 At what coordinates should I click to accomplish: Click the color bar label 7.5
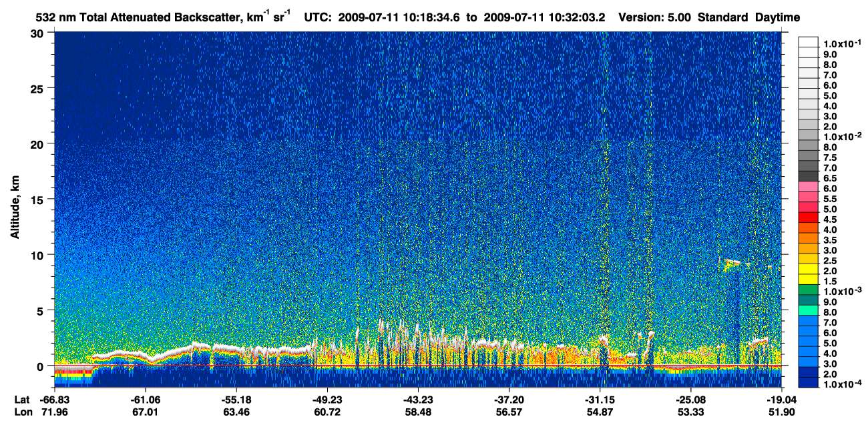coord(831,157)
